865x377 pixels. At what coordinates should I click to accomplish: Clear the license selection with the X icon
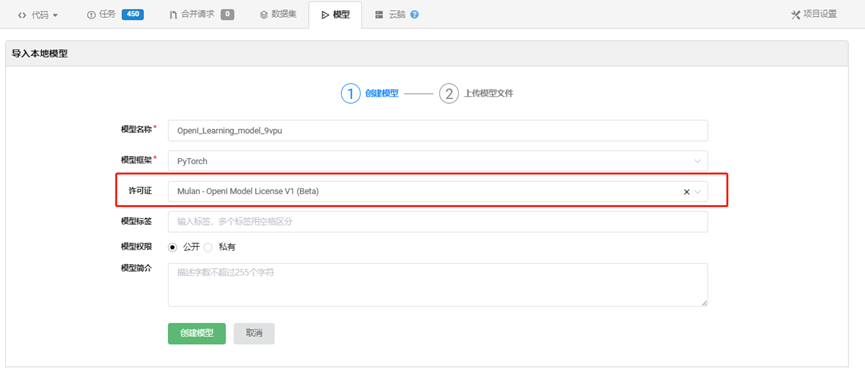click(687, 192)
